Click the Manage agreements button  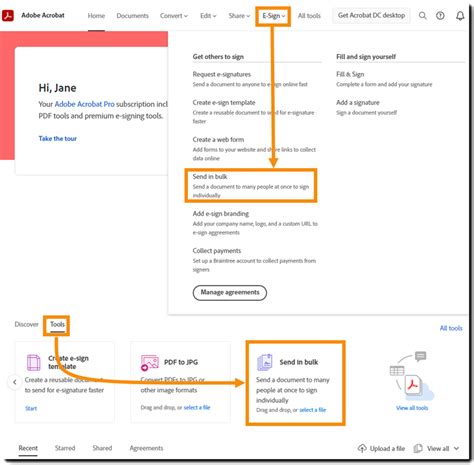point(230,292)
